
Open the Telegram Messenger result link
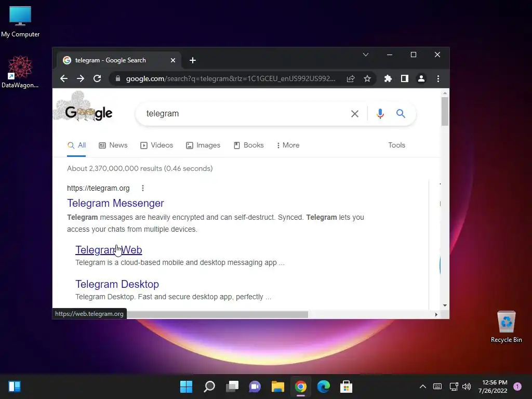click(115, 203)
